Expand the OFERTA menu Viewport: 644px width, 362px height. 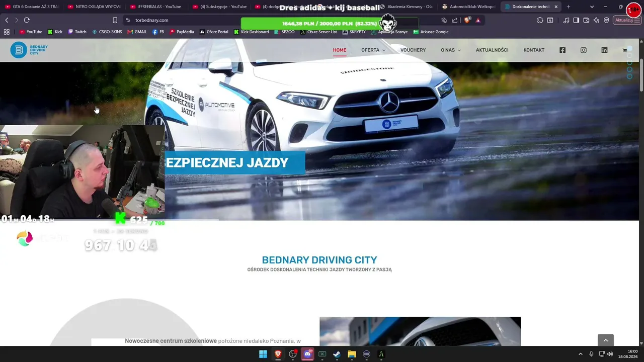[x=373, y=50]
